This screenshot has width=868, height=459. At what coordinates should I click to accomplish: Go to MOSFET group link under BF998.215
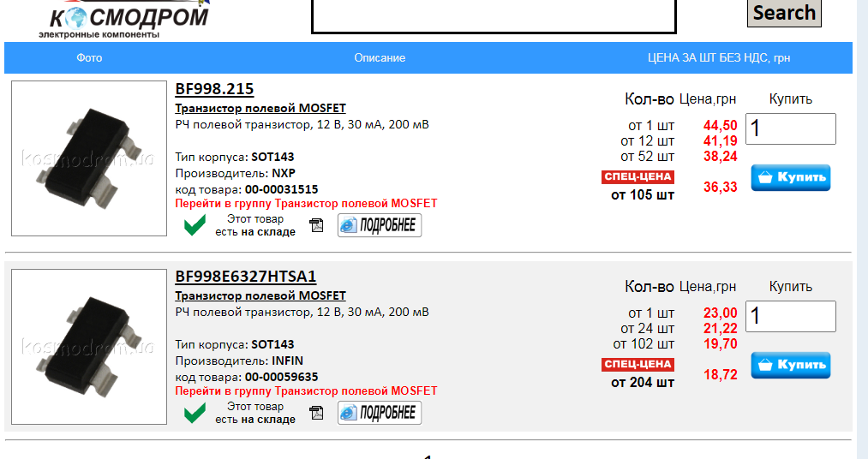coord(306,204)
